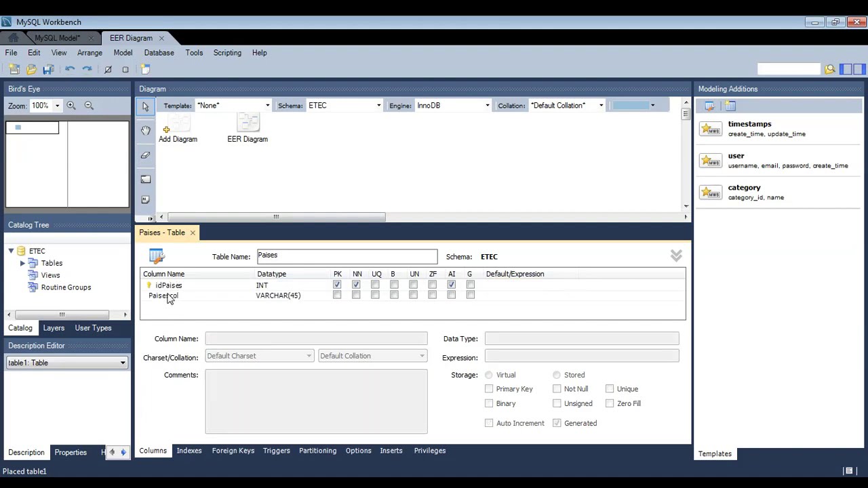
Task: Click the Open Model folder icon
Action: tap(31, 69)
